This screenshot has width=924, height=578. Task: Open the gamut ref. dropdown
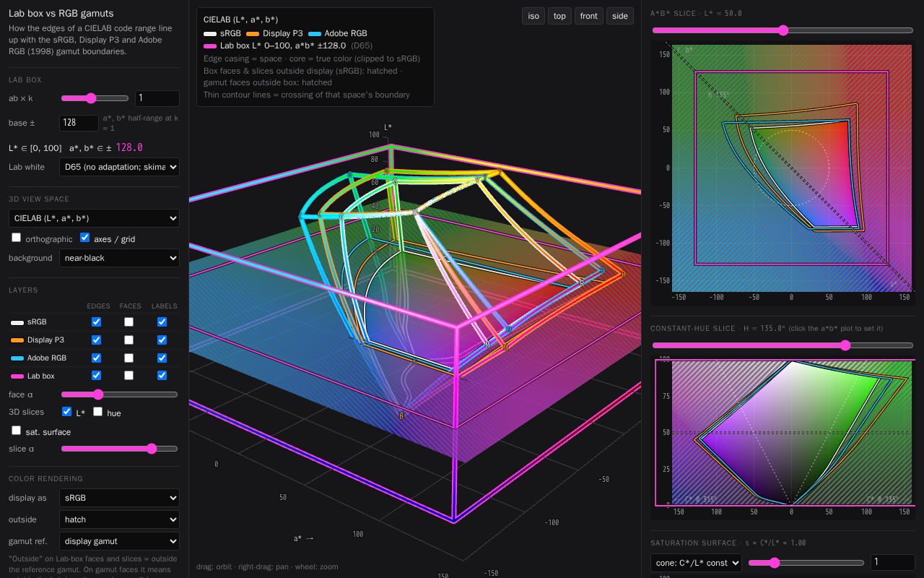point(119,541)
